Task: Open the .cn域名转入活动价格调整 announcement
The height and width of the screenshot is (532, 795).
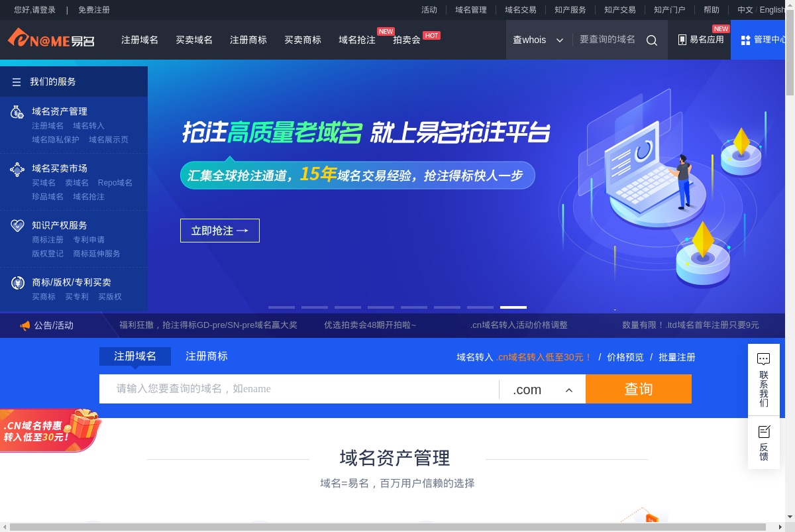Action: pyautogui.click(x=519, y=325)
